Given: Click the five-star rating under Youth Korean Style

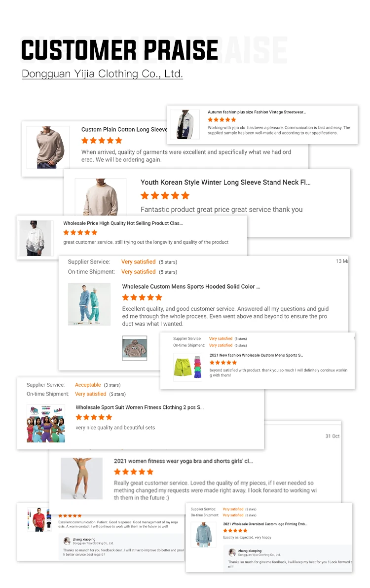Looking at the screenshot, I should 165,195.
